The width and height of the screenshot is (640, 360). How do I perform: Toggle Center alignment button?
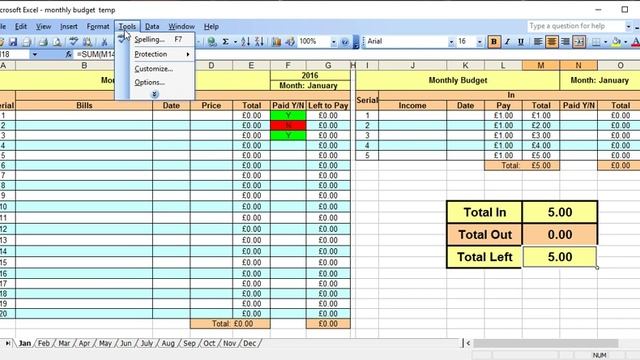(551, 42)
